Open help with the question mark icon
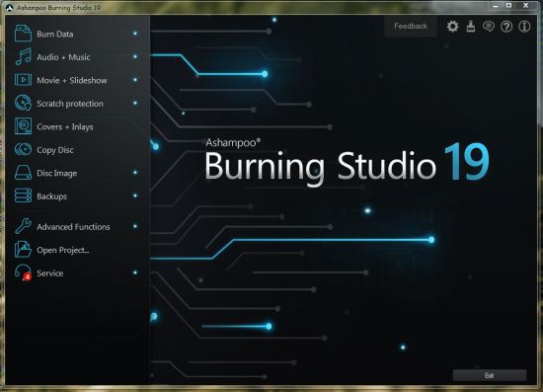543x392 pixels. pyautogui.click(x=506, y=27)
